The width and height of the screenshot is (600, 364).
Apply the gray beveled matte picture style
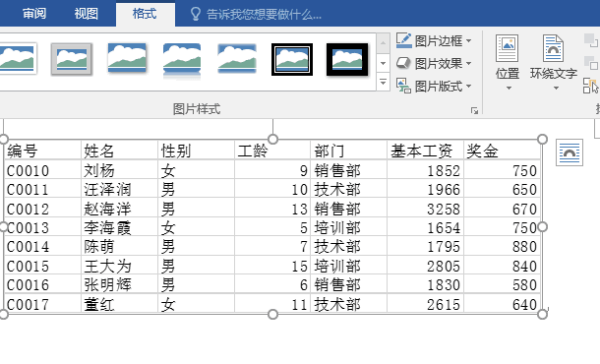click(72, 59)
